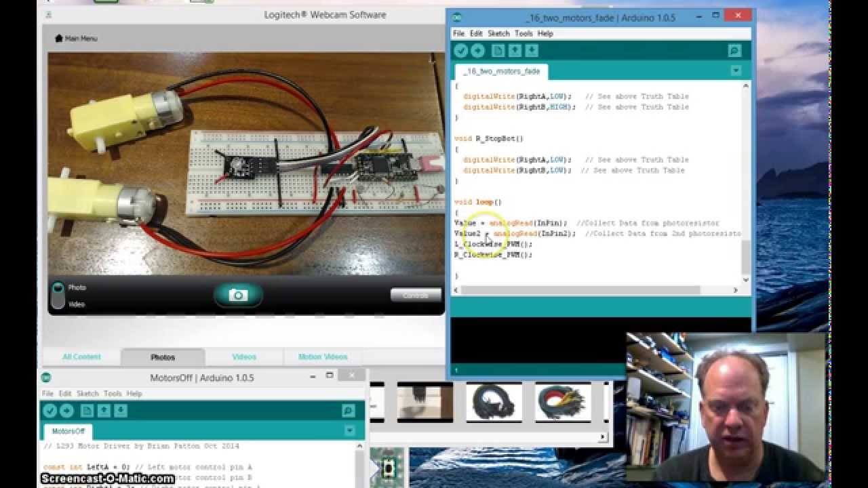Screen dimensions: 868x488
Task: Open Sketch menu in _16_two_motors_fade window
Action: pos(498,33)
